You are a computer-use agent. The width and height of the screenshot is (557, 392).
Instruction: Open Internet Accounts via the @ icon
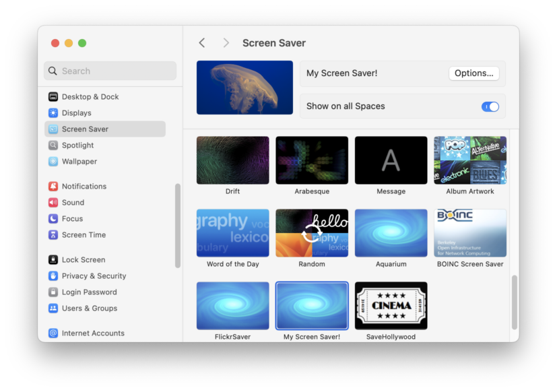pos(53,333)
